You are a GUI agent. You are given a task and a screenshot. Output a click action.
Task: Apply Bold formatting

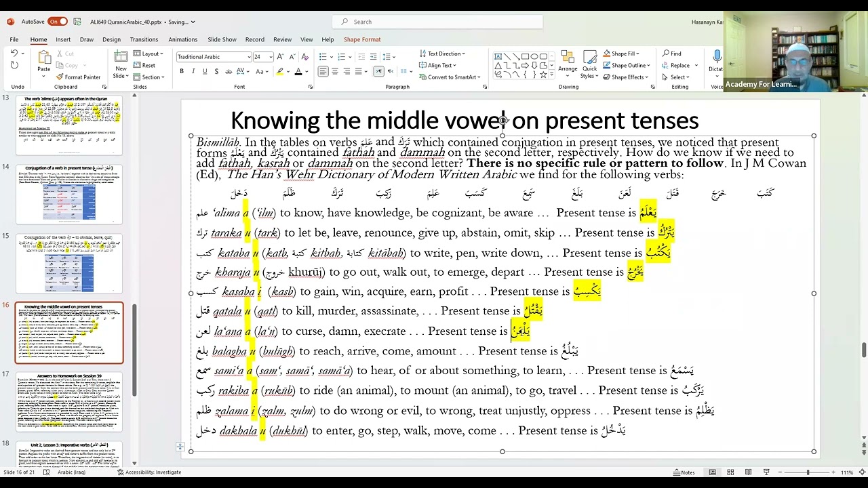tap(182, 71)
